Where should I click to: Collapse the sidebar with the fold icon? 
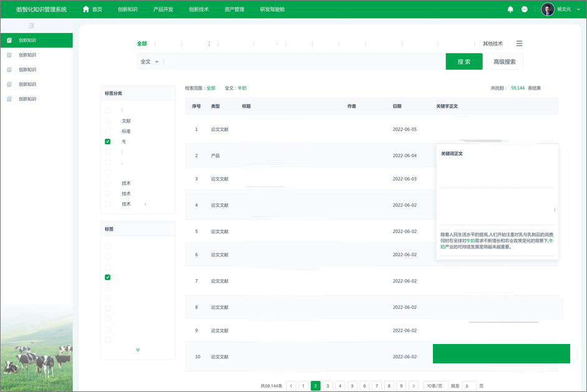click(31, 26)
